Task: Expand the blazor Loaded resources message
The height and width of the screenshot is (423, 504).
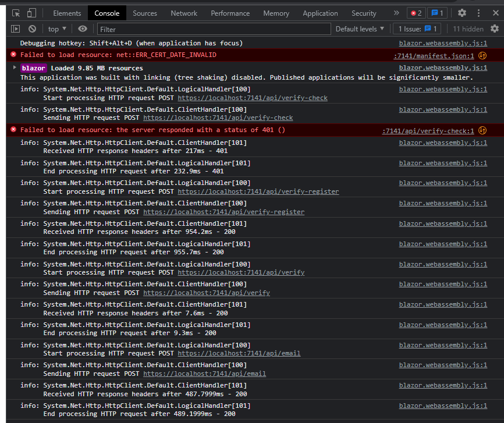Action: point(15,67)
